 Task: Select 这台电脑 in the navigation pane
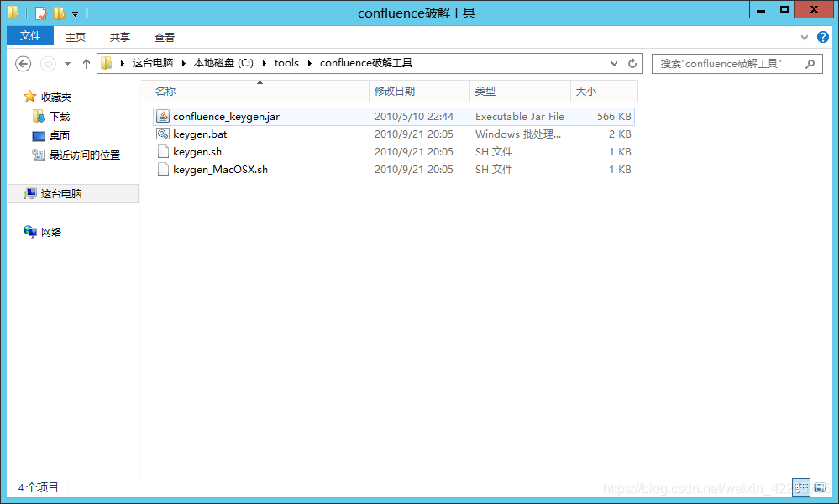click(73, 194)
